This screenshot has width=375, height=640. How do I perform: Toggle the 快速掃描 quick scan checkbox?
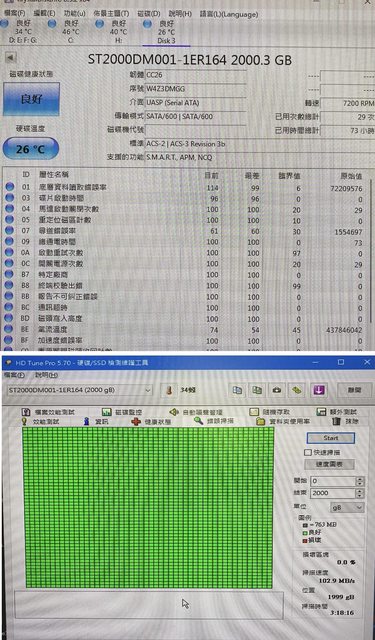308,453
